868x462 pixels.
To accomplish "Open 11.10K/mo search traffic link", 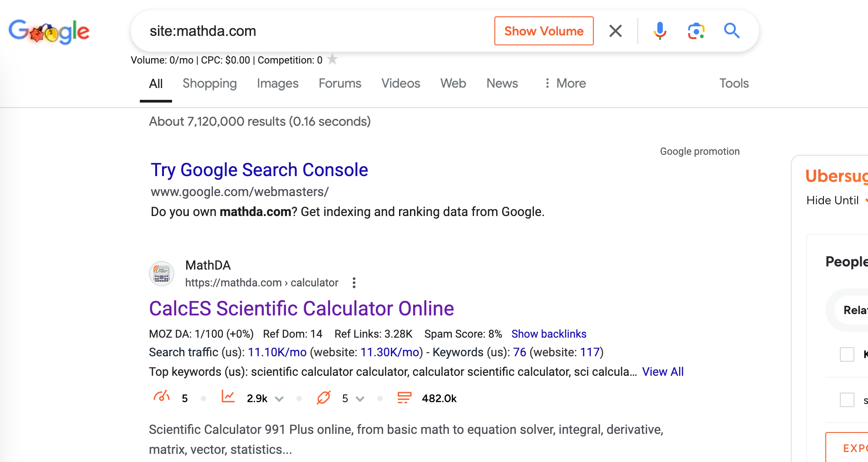I will (x=277, y=352).
